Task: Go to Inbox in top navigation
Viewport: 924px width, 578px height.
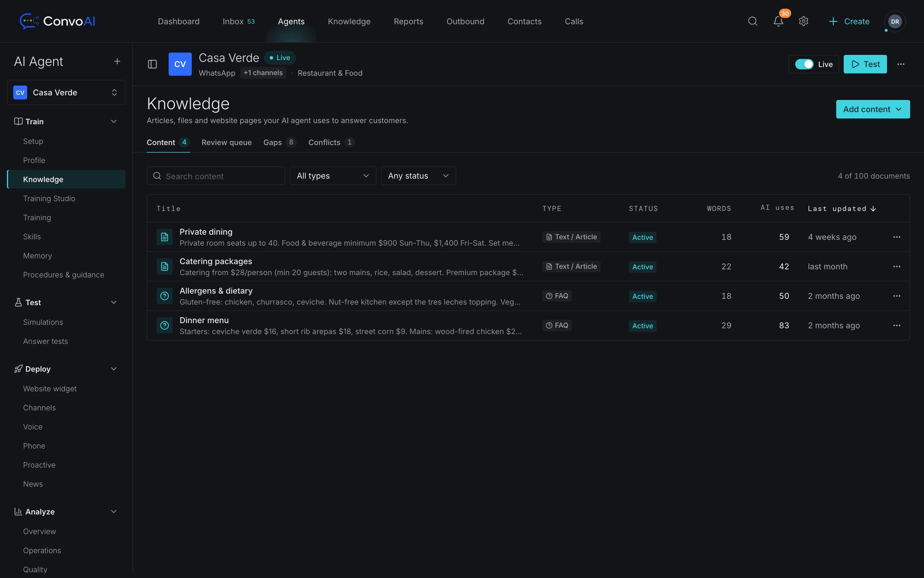Action: pos(239,21)
